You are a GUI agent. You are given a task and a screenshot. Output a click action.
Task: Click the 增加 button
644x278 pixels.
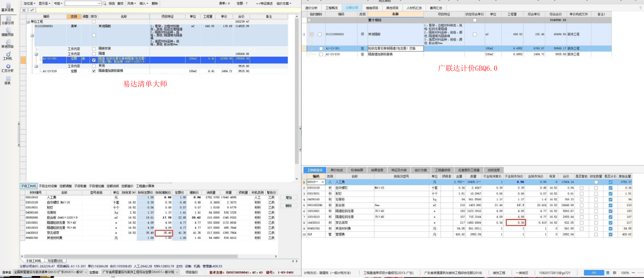[x=289, y=198]
